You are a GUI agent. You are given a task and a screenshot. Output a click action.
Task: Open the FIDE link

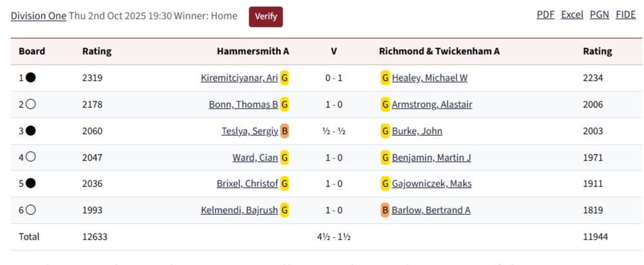625,15
